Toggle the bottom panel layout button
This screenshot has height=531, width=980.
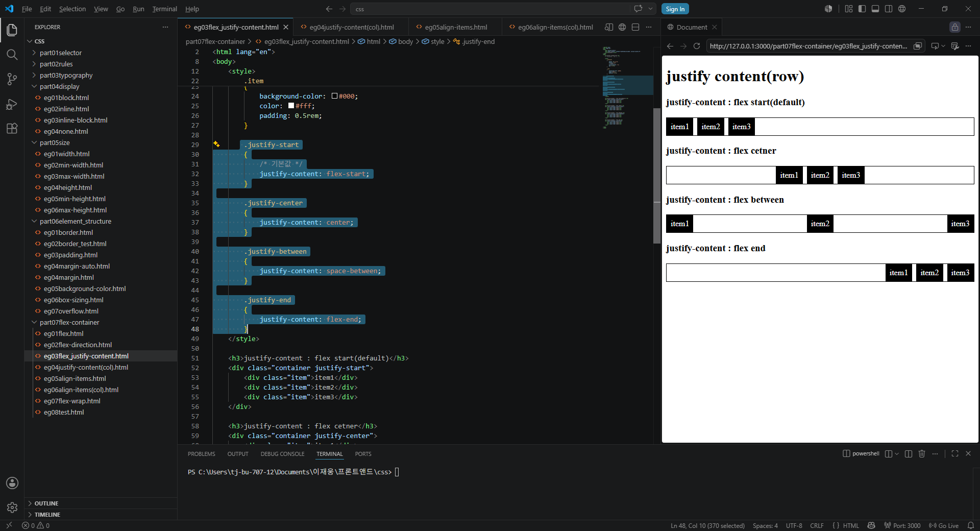click(x=875, y=9)
